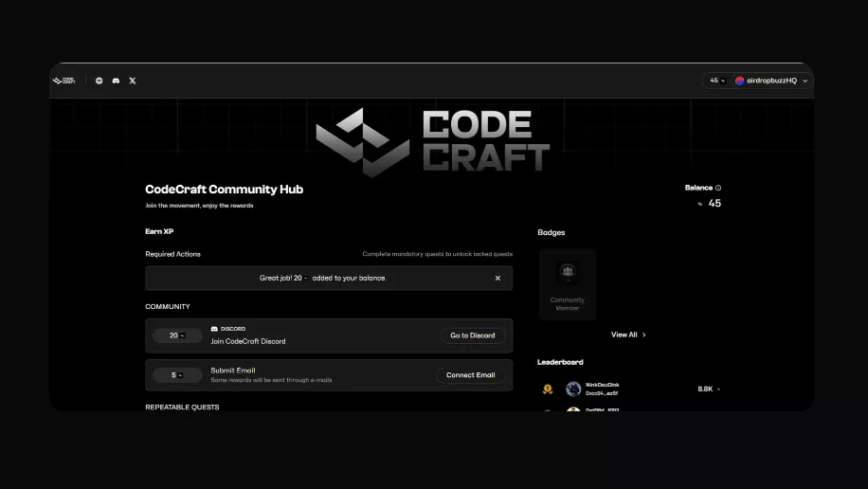Click the Go to Discord button
Screen dimensions: 868x489
pyautogui.click(x=472, y=335)
